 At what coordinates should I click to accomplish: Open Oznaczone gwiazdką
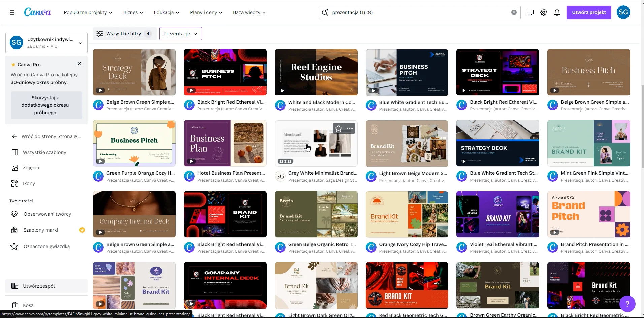tap(46, 246)
